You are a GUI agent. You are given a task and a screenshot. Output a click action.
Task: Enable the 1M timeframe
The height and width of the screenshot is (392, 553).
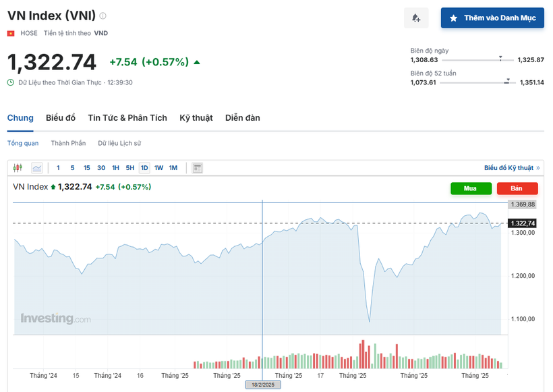[x=173, y=167]
